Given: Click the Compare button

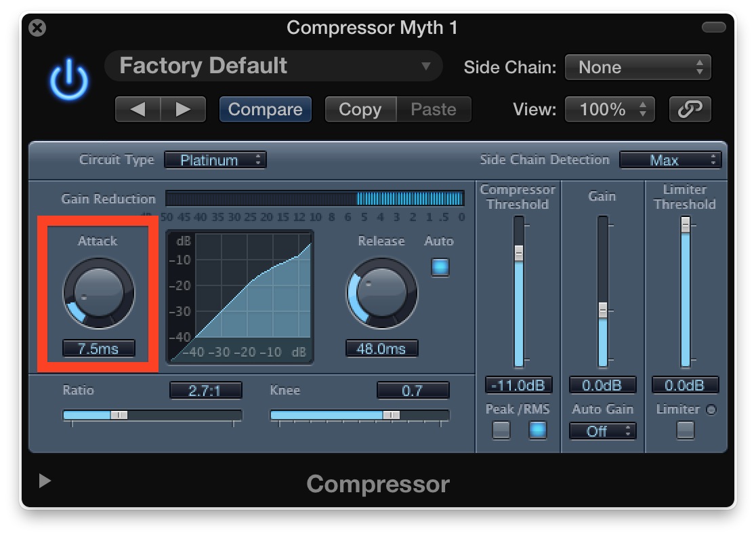Looking at the screenshot, I should click(265, 109).
